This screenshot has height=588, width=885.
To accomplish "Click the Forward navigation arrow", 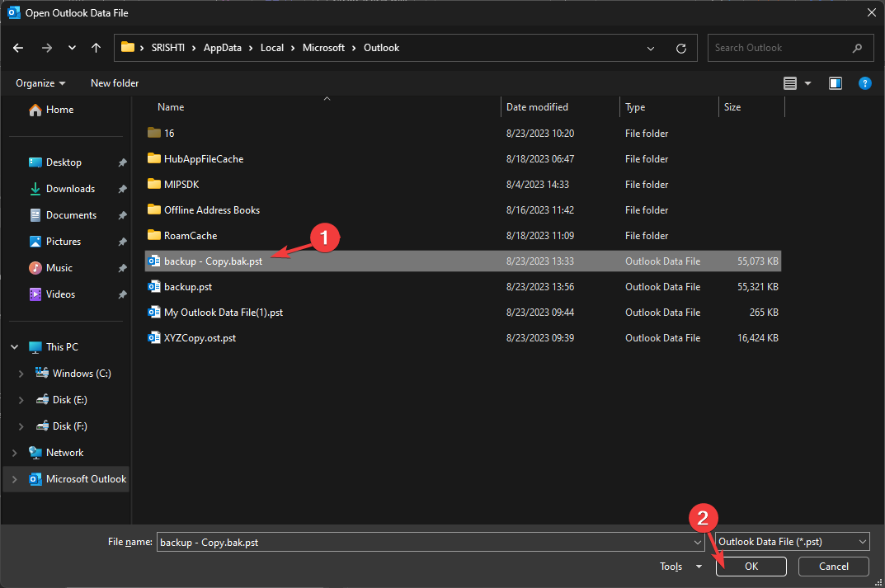I will pos(47,48).
